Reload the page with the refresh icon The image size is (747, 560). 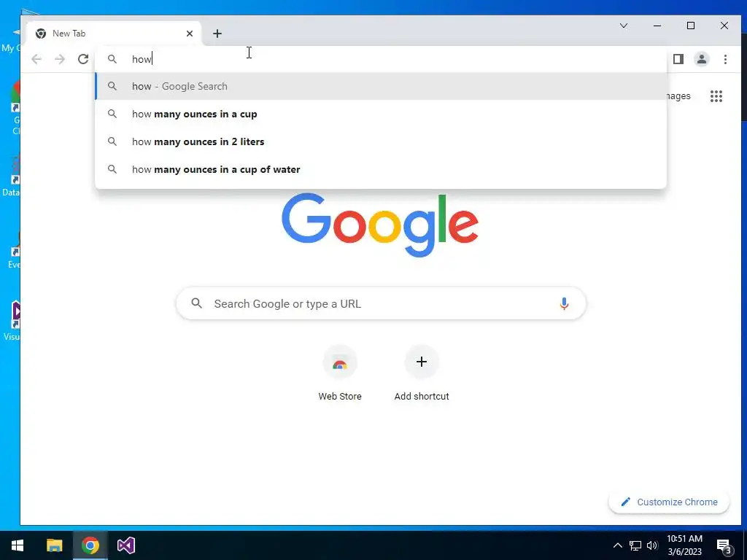pos(83,59)
